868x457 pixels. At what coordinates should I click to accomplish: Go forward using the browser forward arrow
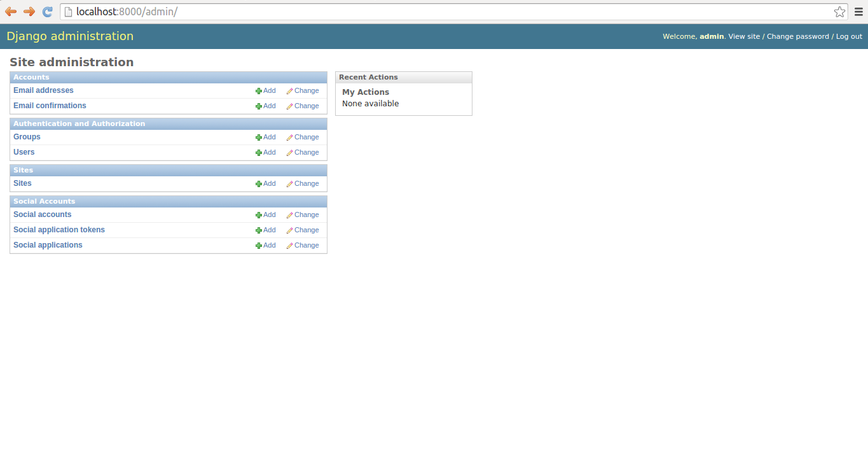pyautogui.click(x=29, y=11)
